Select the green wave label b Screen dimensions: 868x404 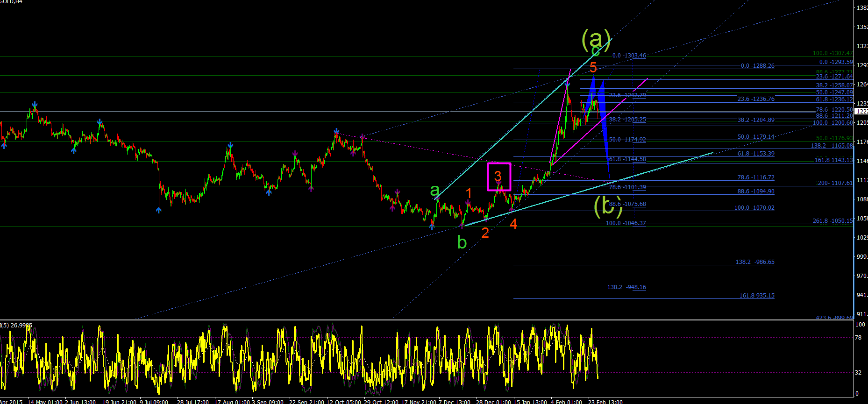click(x=462, y=242)
